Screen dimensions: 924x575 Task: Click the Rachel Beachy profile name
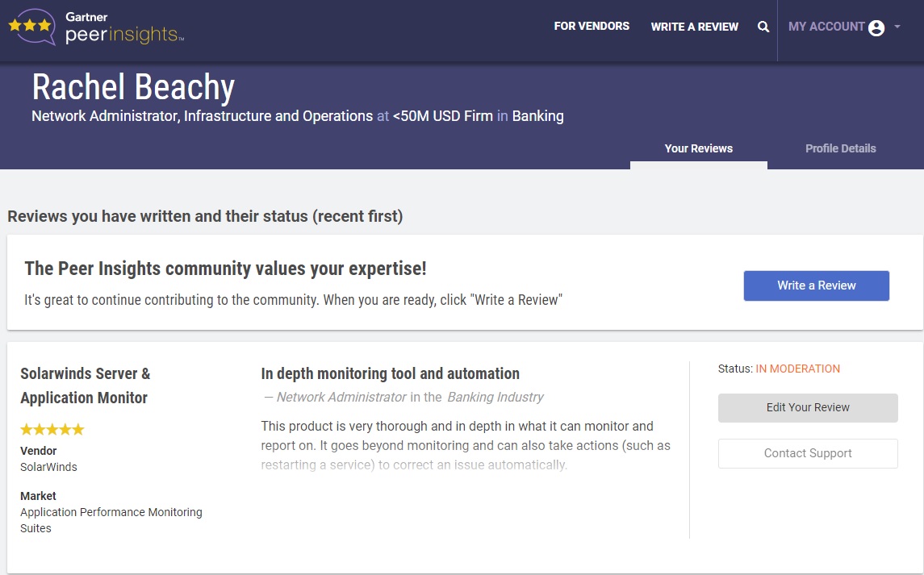click(133, 87)
